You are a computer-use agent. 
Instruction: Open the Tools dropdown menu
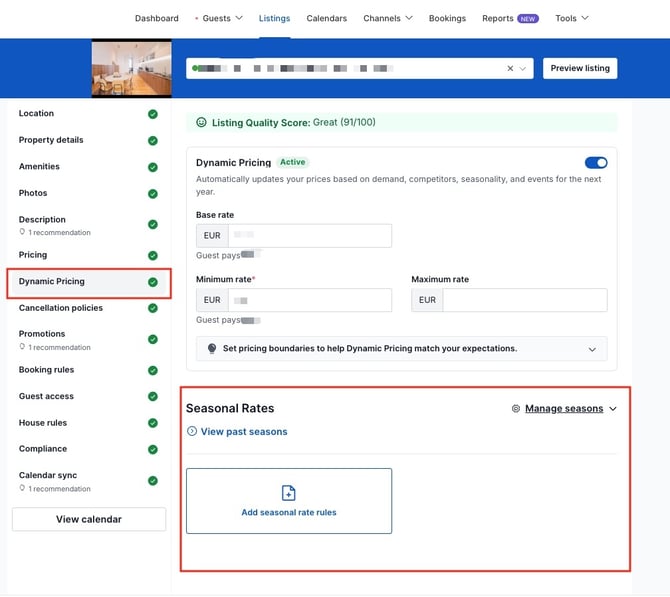pos(572,18)
